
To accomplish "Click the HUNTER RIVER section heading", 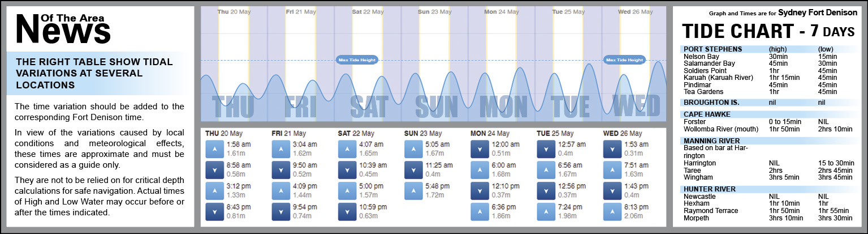I will point(709,189).
